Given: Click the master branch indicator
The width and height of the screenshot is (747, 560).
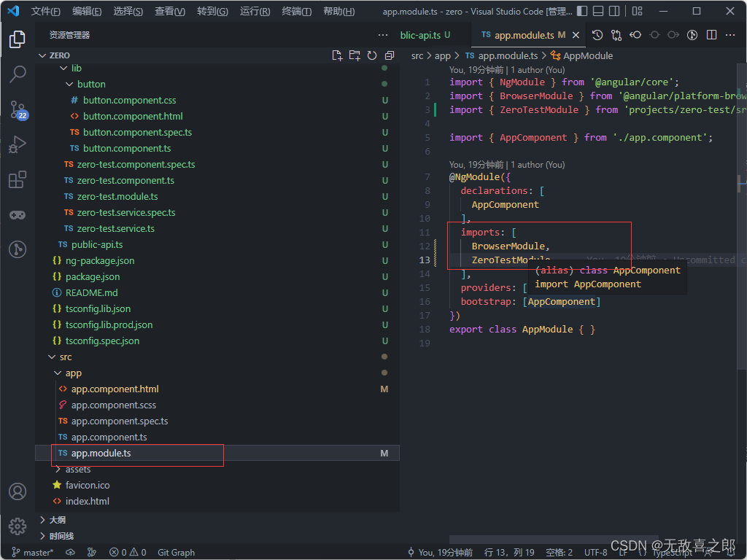Looking at the screenshot, I should pos(32,553).
